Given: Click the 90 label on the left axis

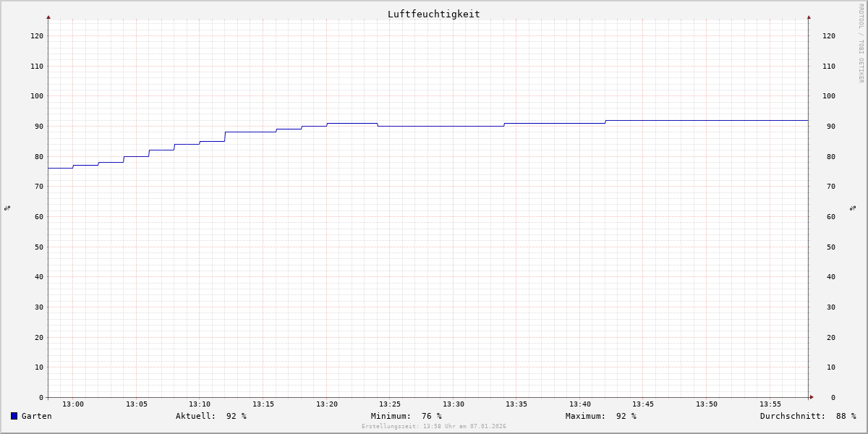Looking at the screenshot, I should tap(39, 127).
